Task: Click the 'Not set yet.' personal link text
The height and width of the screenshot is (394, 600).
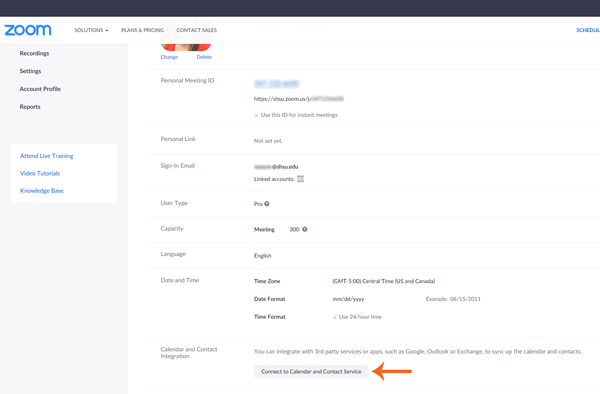Action: tap(268, 141)
